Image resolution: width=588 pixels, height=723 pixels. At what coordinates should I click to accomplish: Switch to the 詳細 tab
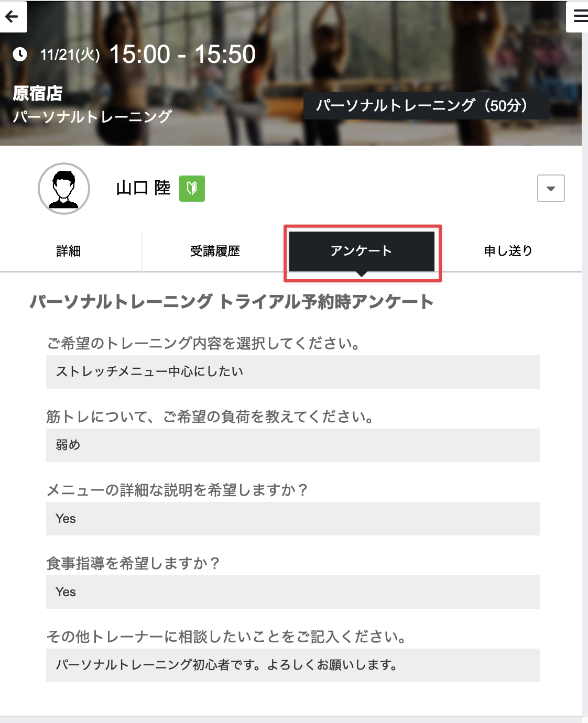(69, 251)
